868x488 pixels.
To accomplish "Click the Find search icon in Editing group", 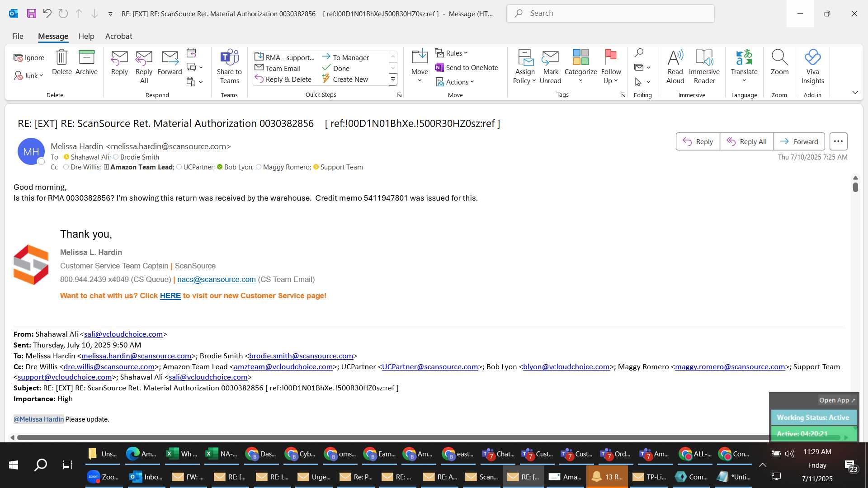I will point(639,53).
